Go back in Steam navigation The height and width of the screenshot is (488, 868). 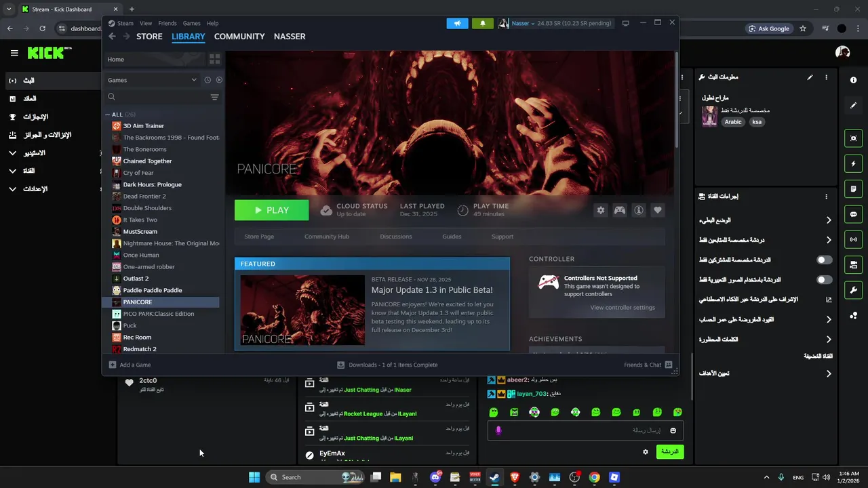pyautogui.click(x=112, y=37)
